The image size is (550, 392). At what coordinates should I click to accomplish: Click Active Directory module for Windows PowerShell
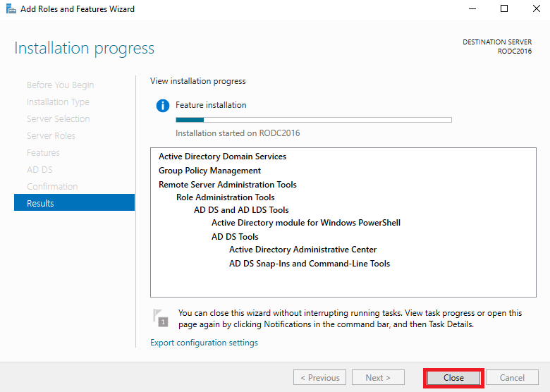[306, 223]
